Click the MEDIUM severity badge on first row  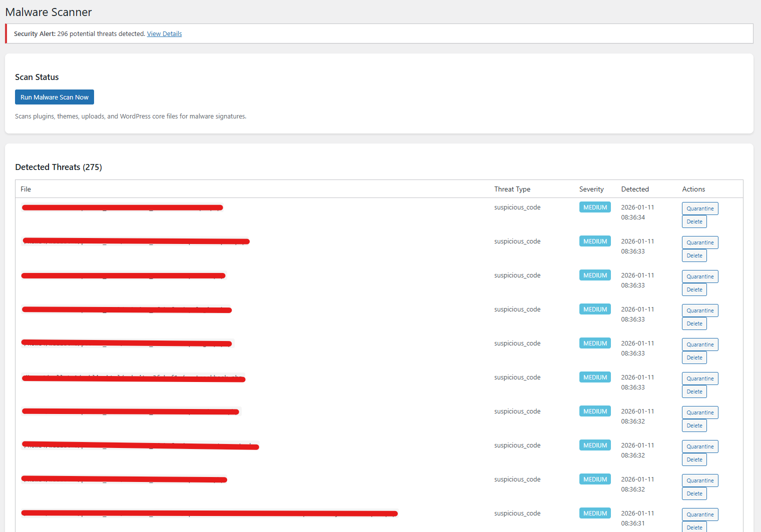[x=595, y=206]
